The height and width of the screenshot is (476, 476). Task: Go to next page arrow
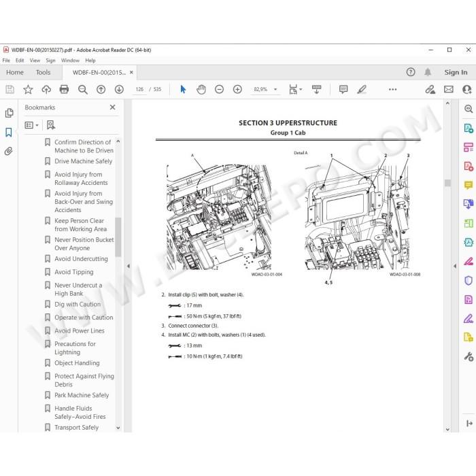pos(119,89)
